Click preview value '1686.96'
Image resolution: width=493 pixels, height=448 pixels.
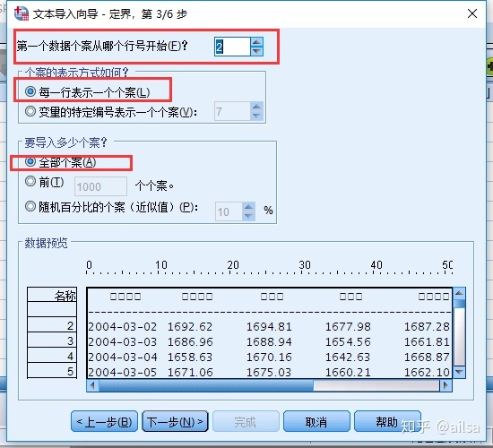pos(190,342)
